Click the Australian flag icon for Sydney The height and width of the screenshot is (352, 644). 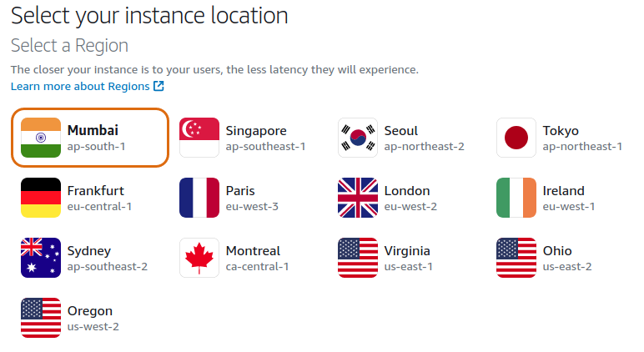click(x=41, y=258)
